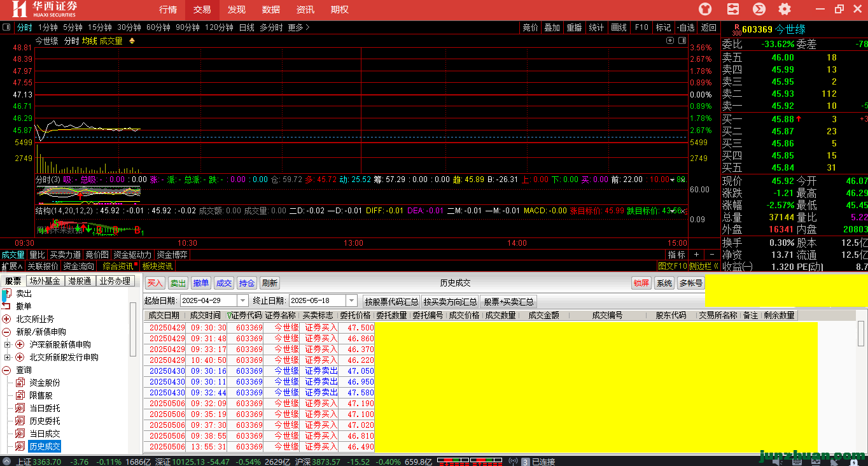Click the 按股票代码汇总 button
The height and width of the screenshot is (466, 868).
[391, 301]
